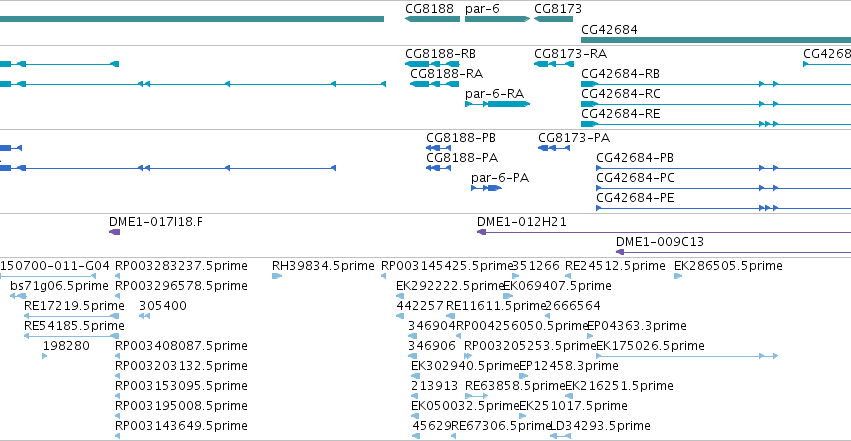This screenshot has width=851, height=441.
Task: Click EST RE54185.5prime
Action: (72, 336)
